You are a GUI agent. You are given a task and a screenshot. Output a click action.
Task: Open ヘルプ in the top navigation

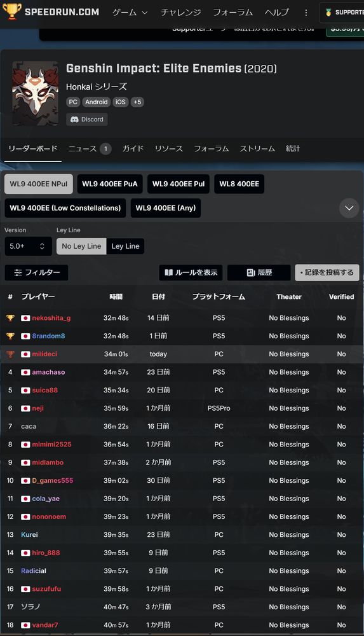point(277,13)
